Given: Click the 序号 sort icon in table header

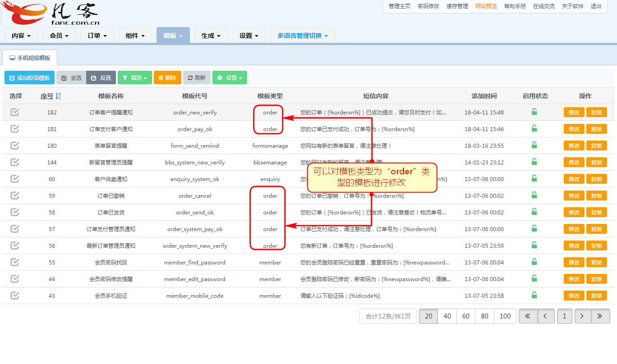Looking at the screenshot, I should pyautogui.click(x=58, y=96).
